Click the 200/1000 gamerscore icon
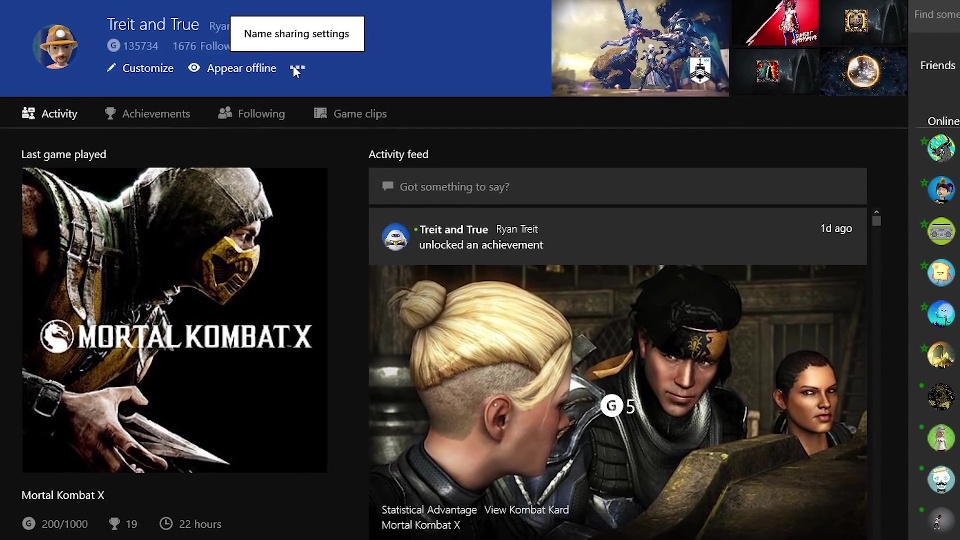The image size is (960, 540). point(28,523)
